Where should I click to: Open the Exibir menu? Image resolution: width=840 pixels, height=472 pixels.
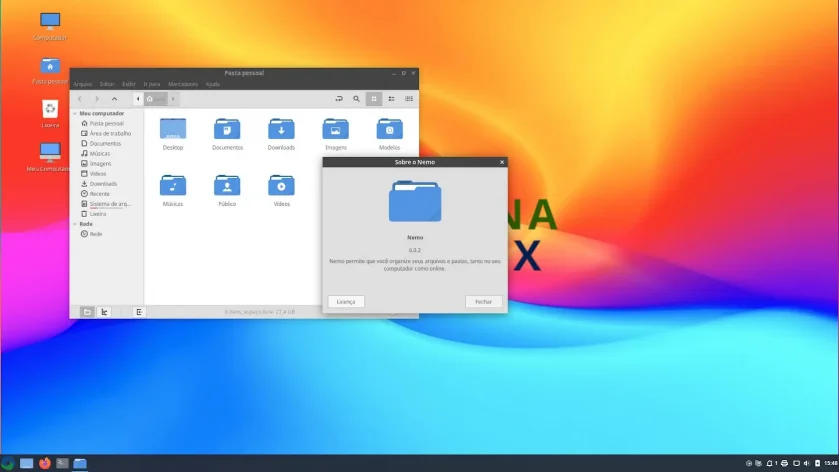(x=129, y=84)
